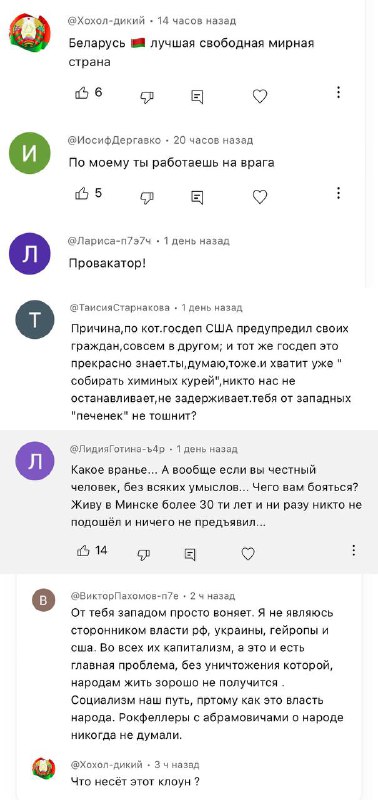The width and height of the screenshot is (378, 800).
Task: Like the comment about Беларусь лучшая страна
Action: click(x=82, y=93)
